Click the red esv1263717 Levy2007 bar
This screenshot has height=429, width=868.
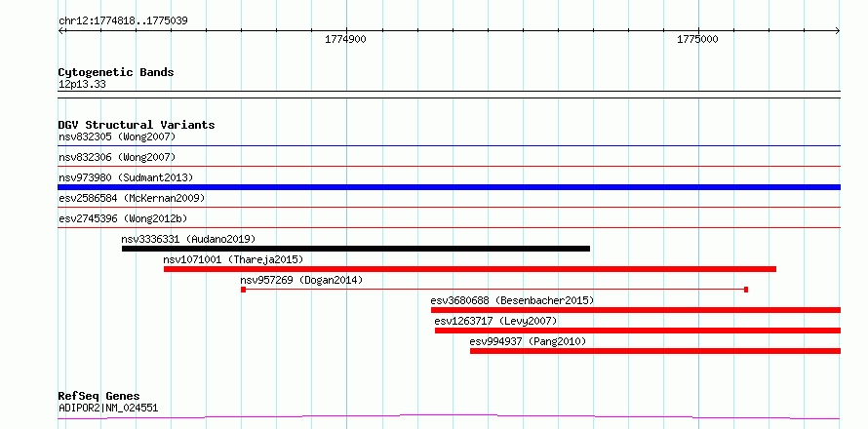tap(638, 331)
